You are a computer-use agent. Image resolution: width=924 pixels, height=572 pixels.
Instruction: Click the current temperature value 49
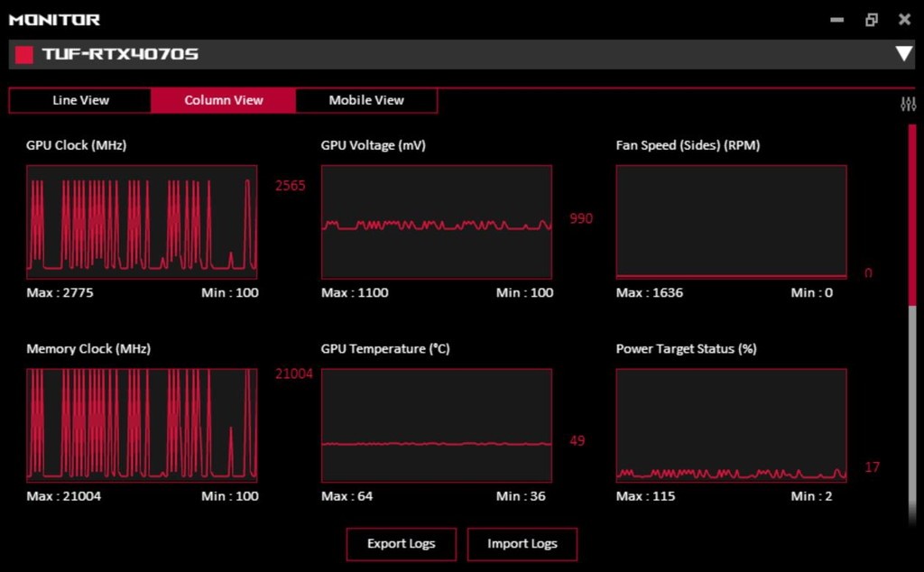coord(577,440)
